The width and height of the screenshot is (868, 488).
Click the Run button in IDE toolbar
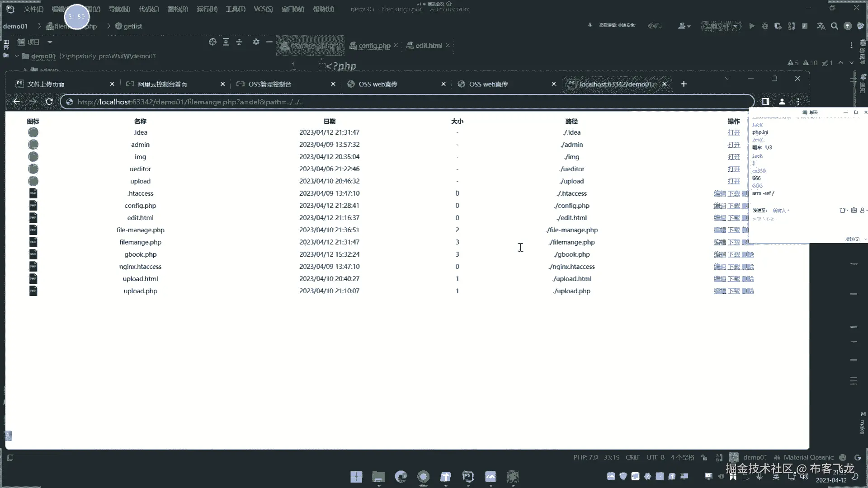click(751, 26)
